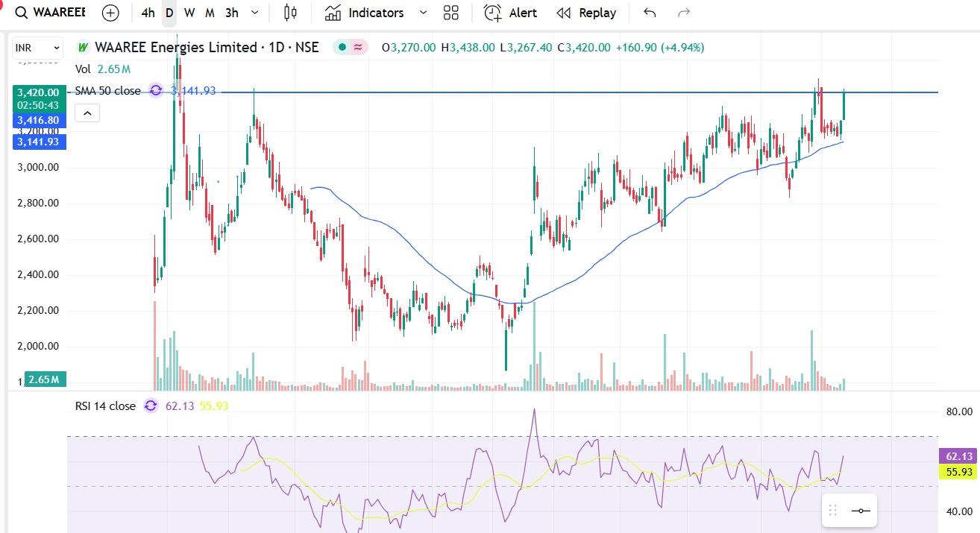
Task: Click the 3,000.00 price axis label
Action: coord(38,168)
